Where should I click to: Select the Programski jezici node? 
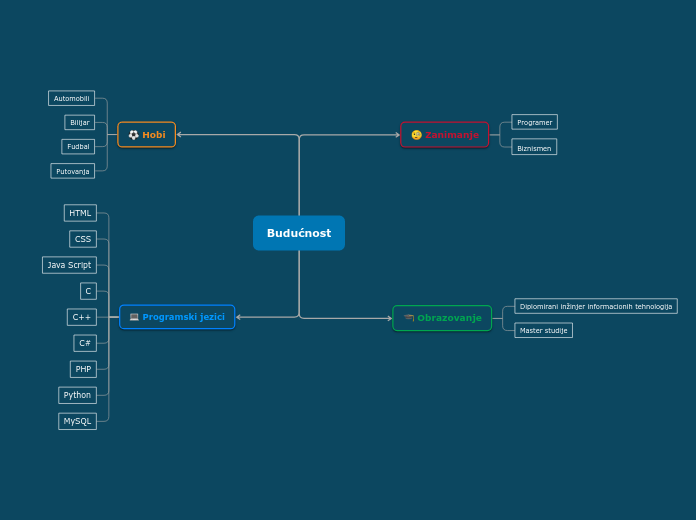click(177, 317)
